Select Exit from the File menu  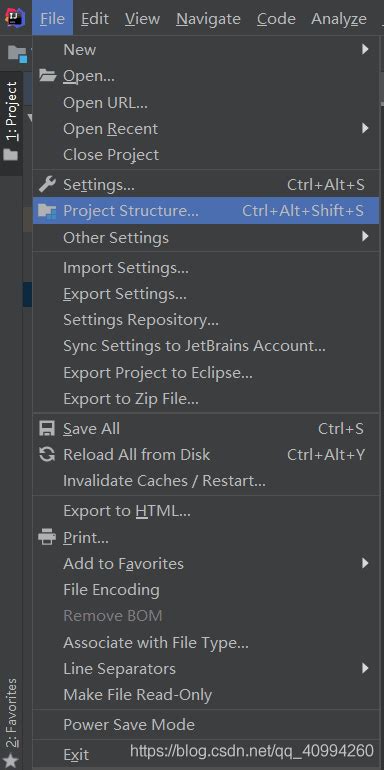[76, 754]
